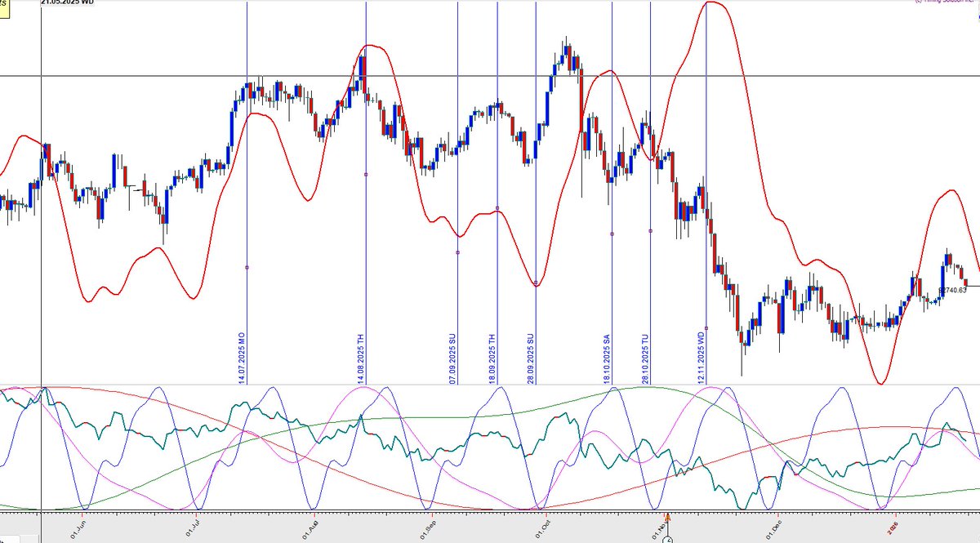Click the 01.Oct time axis label
The height and width of the screenshot is (543, 980).
tap(544, 527)
